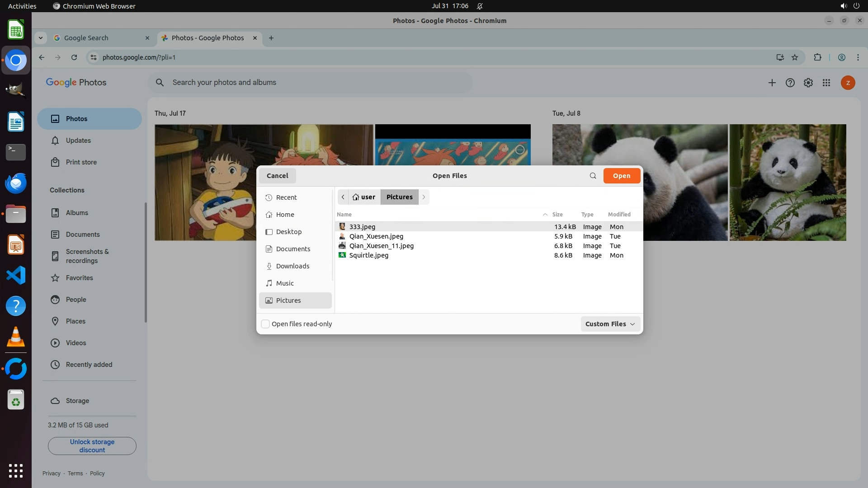Click the search icon in Open Files dialog

593,176
